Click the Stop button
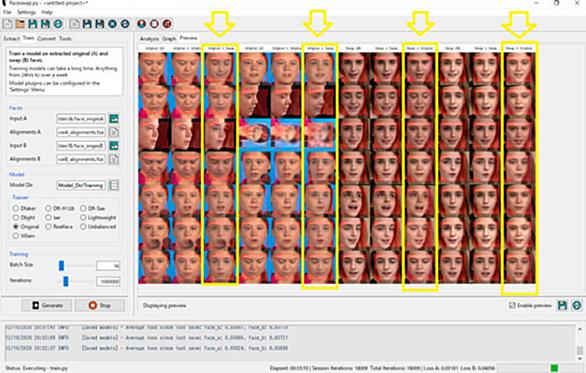The height and width of the screenshot is (373, 586). point(100,305)
